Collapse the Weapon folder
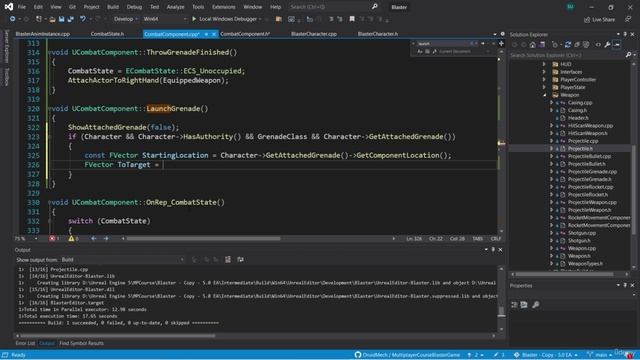Viewport: 640px width, 360px height. click(x=544, y=95)
